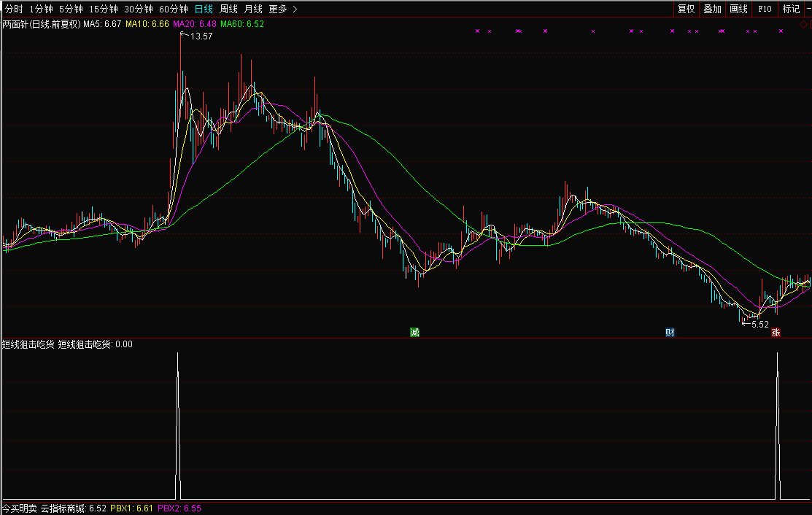Select the 日线 daily chart tab
The width and height of the screenshot is (812, 515).
pos(204,9)
